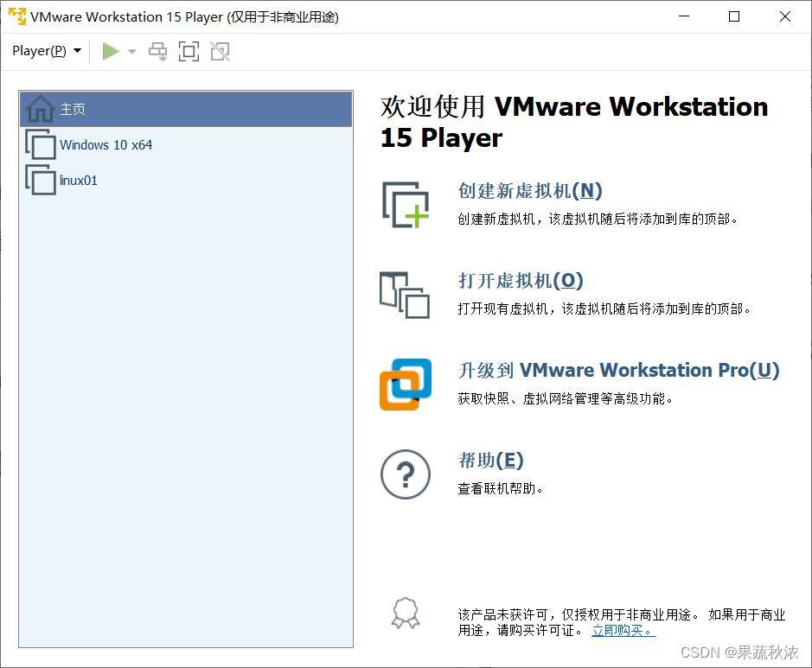812x668 pixels.
Task: Click the Create New Virtual Machine icon
Action: [406, 202]
